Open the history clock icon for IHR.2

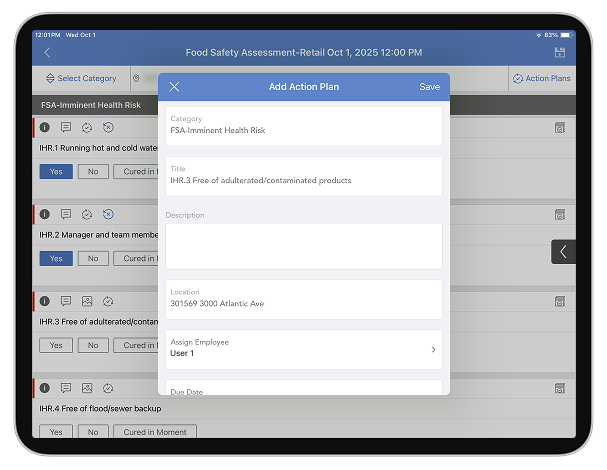pos(108,214)
